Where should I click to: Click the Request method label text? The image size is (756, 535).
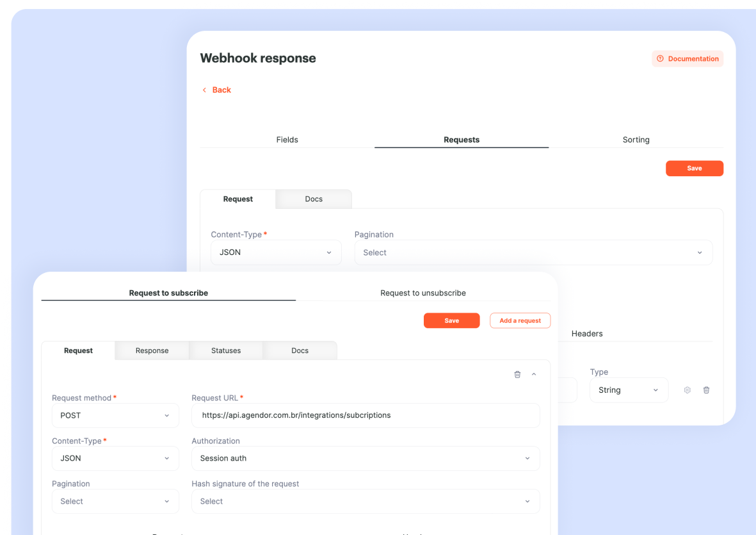coord(81,397)
